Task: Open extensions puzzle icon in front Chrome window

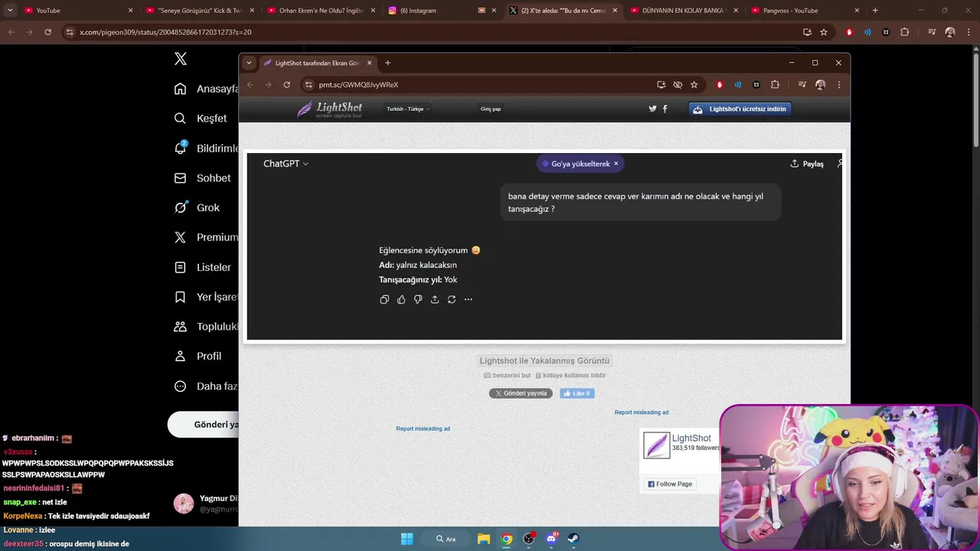Action: coord(775,85)
